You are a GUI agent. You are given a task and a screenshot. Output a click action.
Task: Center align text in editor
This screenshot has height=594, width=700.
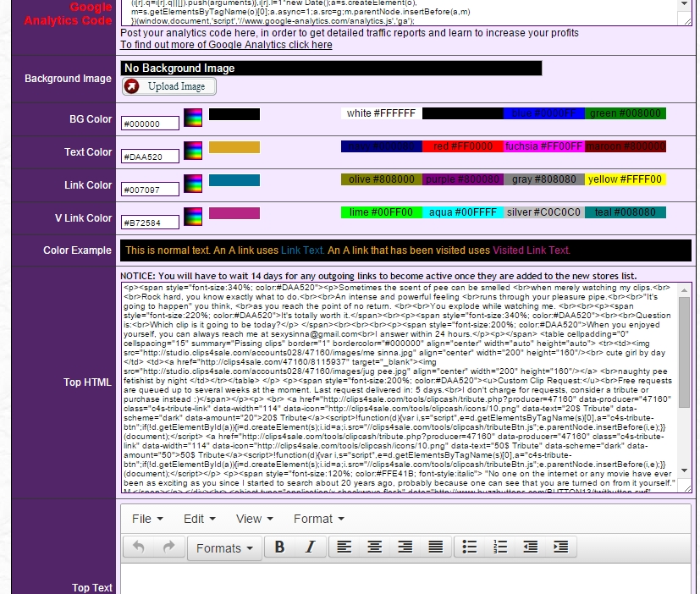375,547
